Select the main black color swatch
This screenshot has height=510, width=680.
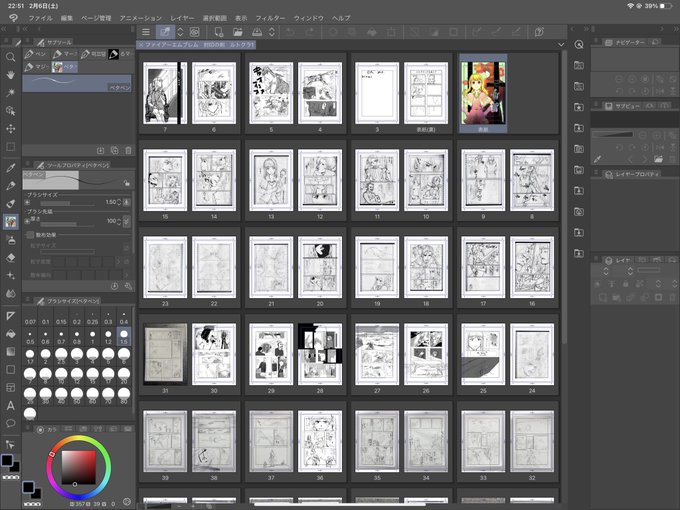pos(7,460)
